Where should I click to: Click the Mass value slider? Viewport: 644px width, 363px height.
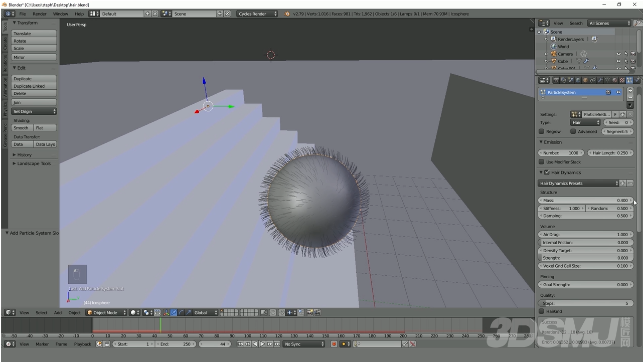(586, 200)
